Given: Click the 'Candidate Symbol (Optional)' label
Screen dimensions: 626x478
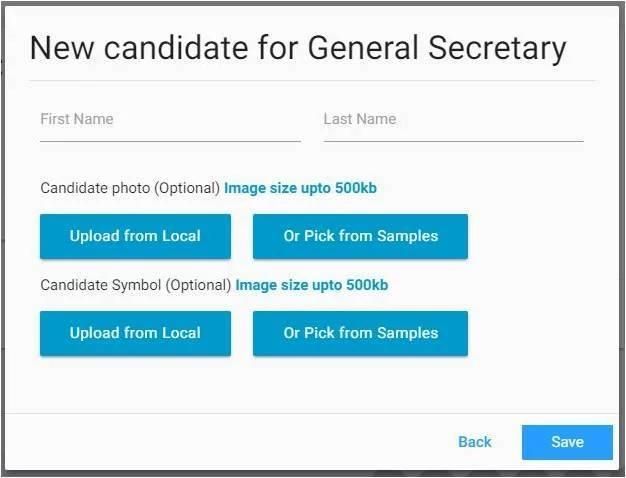Looking at the screenshot, I should 136,285.
